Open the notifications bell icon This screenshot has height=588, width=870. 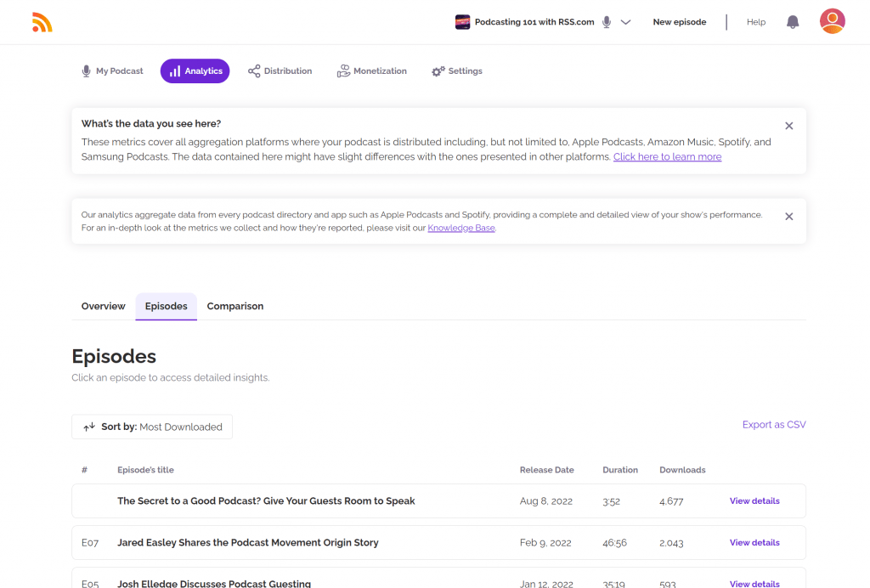[x=793, y=22]
